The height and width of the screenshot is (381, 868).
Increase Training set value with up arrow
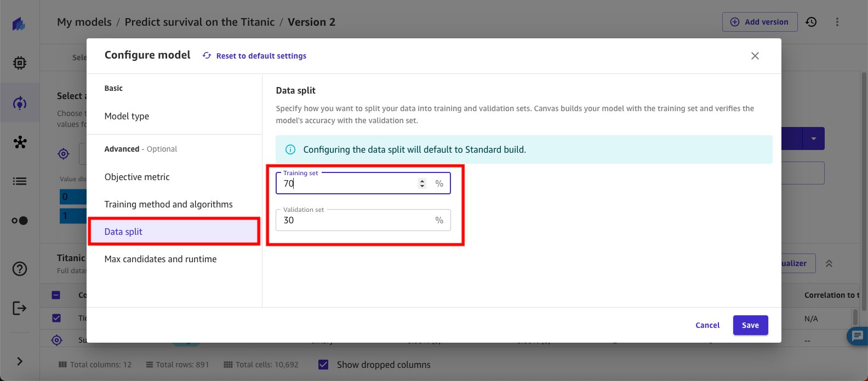pos(422,181)
